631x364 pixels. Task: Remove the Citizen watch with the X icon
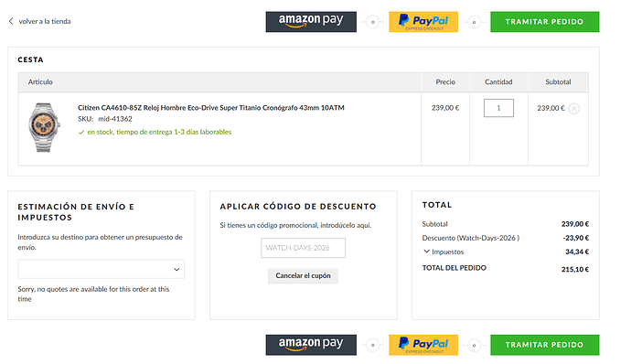pos(574,108)
